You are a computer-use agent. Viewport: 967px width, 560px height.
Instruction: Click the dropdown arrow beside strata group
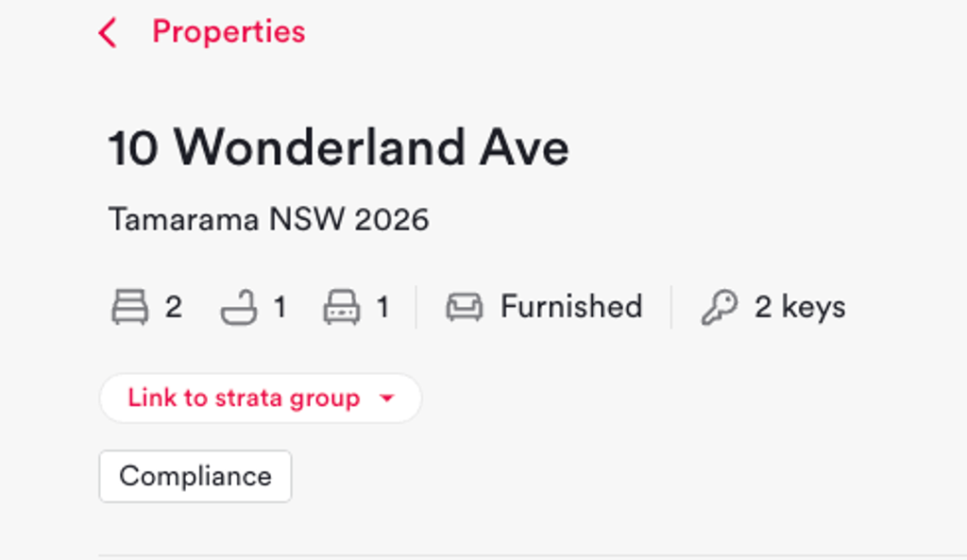(x=386, y=399)
